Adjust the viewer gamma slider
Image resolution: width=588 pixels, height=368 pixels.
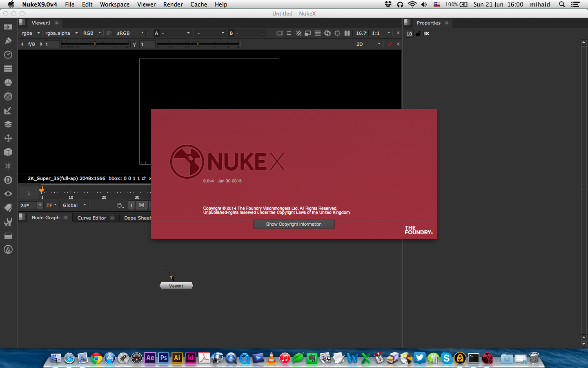(198, 43)
